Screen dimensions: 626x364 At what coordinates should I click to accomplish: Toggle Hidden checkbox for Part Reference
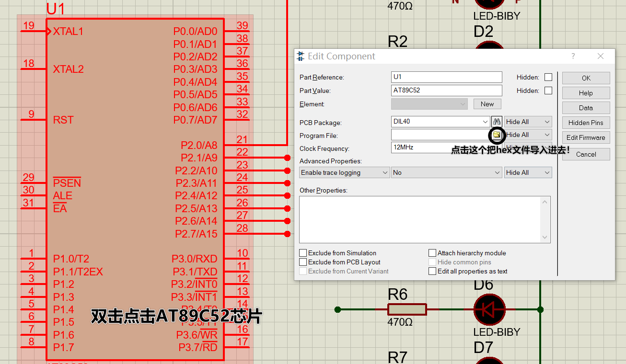(548, 77)
